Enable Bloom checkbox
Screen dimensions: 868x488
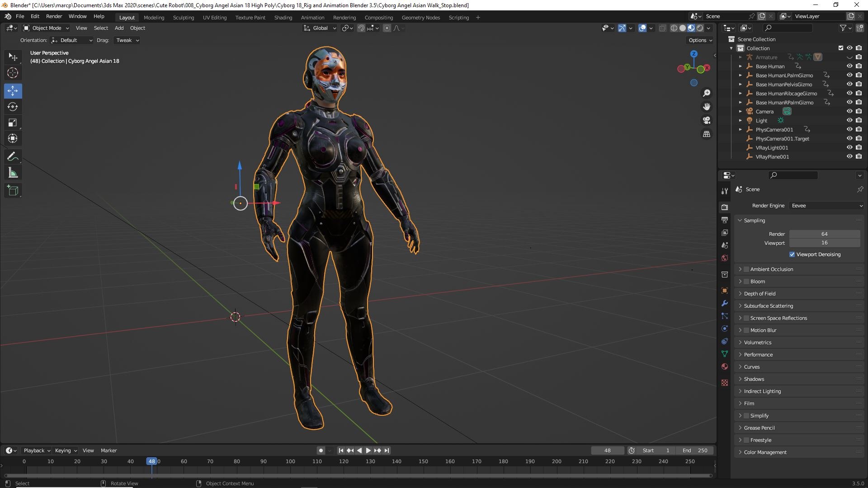coord(746,282)
